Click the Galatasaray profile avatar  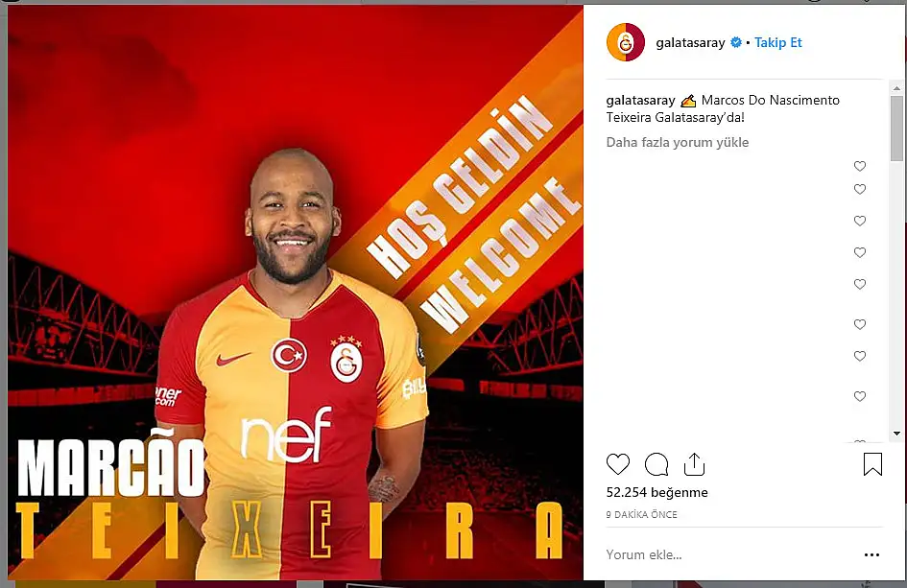pos(625,42)
